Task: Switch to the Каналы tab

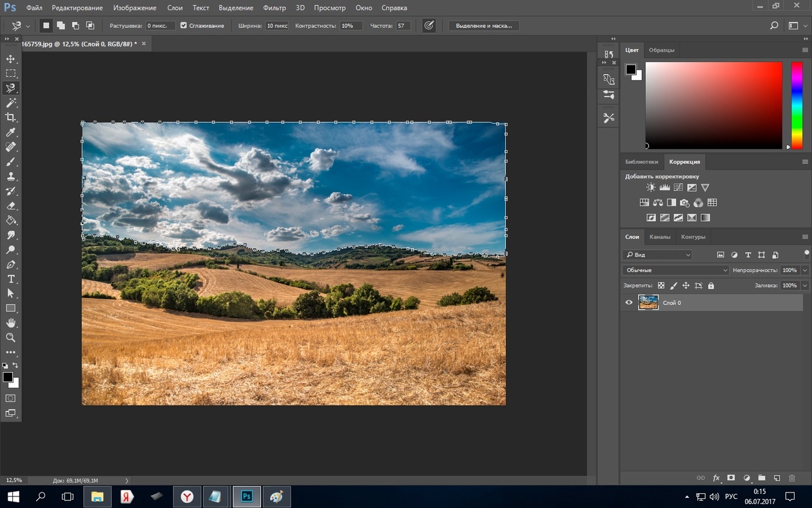Action: point(659,237)
